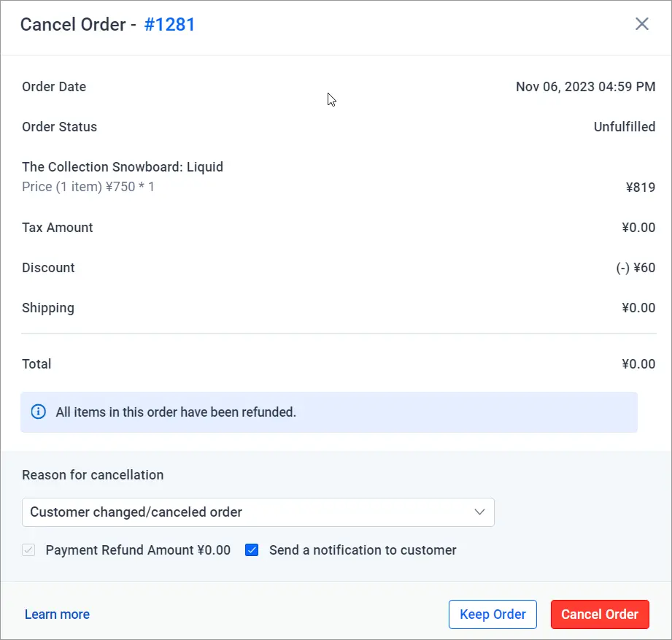Click the order date Nov 06, 2023 value
The height and width of the screenshot is (640, 672).
(x=585, y=87)
